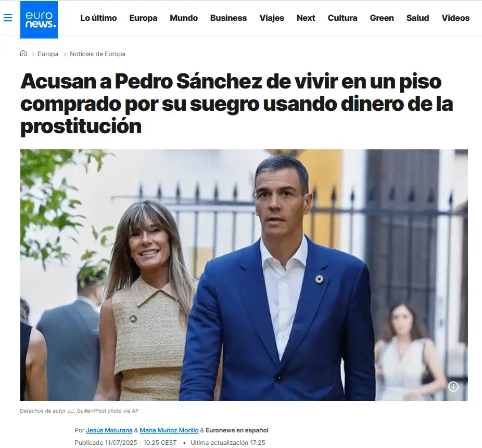Open the Green section

[382, 18]
